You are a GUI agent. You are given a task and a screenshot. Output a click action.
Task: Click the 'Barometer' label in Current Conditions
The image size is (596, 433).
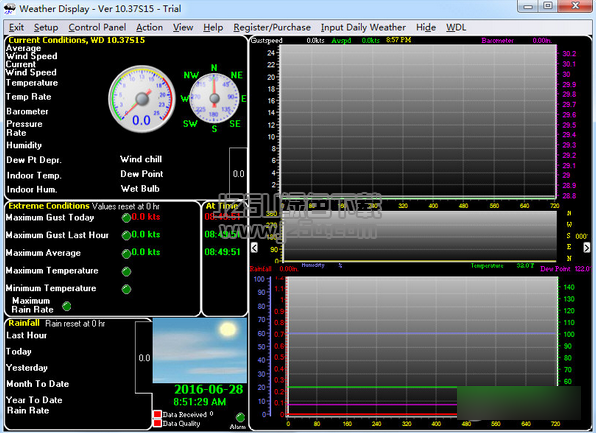[x=27, y=112]
